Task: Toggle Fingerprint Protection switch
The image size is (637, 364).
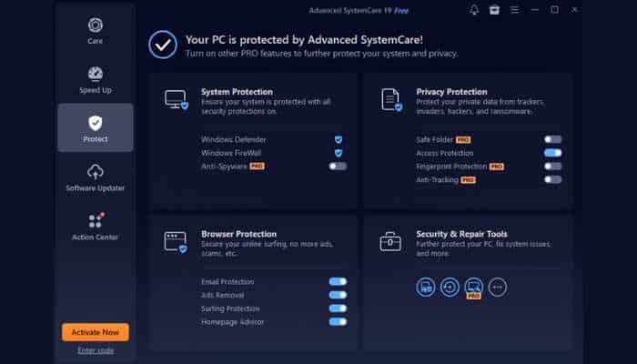Action: pos(553,167)
